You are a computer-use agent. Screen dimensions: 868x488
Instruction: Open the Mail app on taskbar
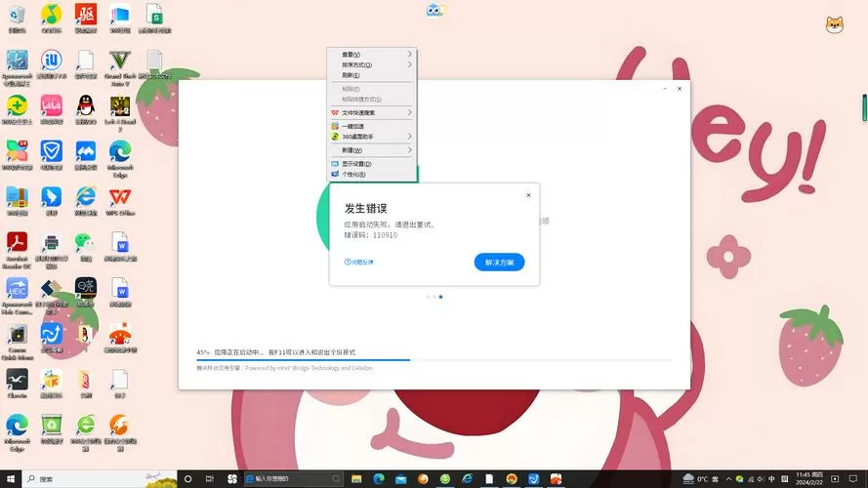point(400,478)
